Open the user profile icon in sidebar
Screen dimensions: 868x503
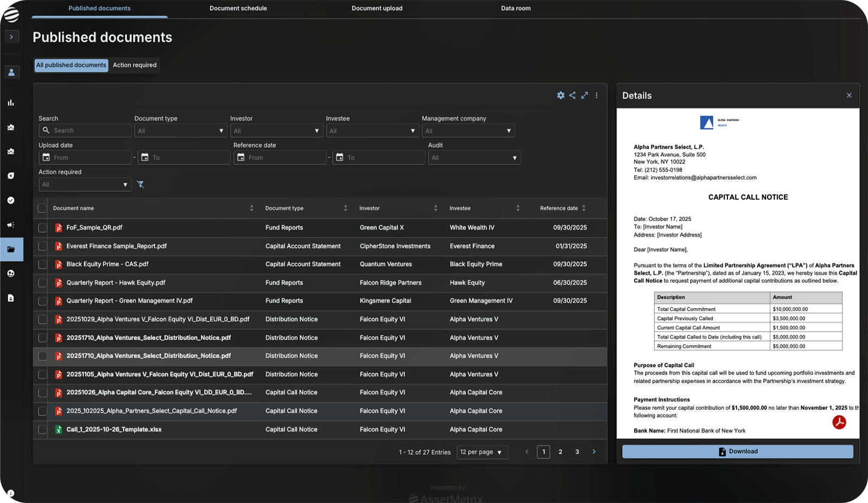coord(11,72)
